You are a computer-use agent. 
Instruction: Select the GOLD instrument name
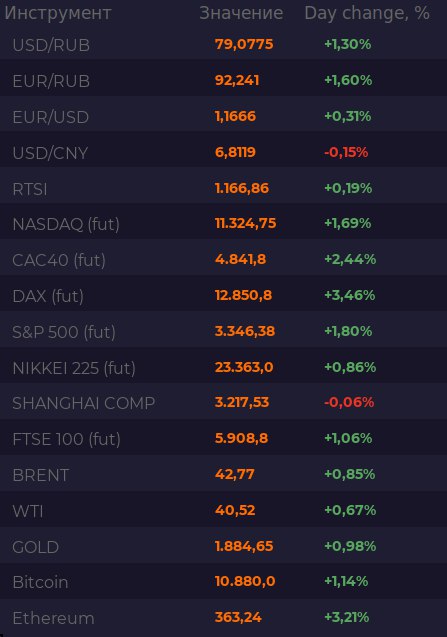(36, 547)
